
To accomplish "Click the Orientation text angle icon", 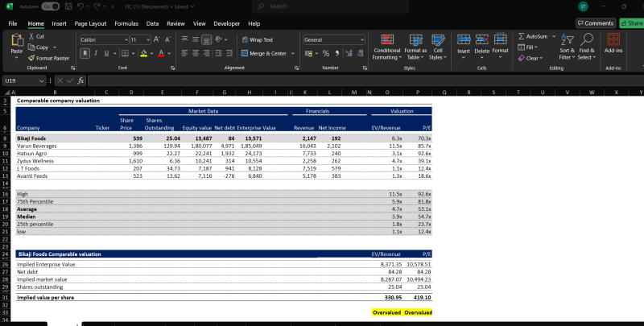I will (x=218, y=39).
